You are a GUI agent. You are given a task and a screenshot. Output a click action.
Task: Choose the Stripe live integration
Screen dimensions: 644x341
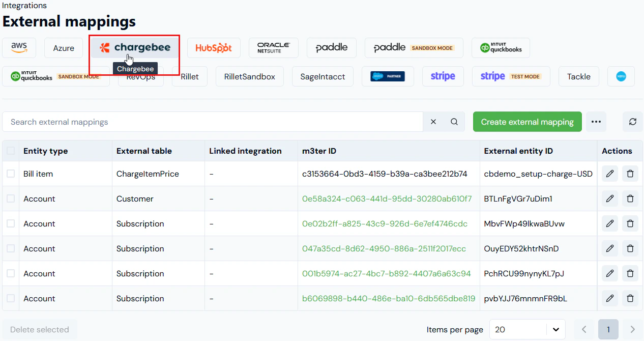443,76
